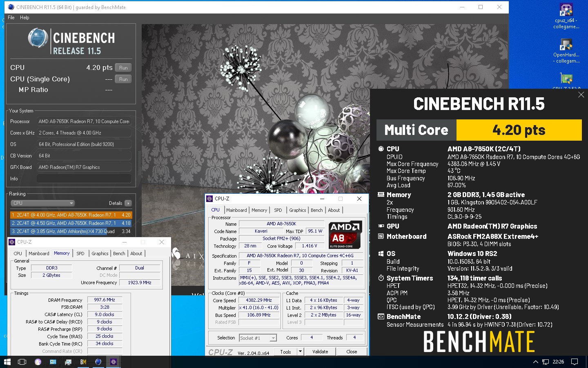Show hidden system tray icons
The image size is (588, 368).
point(536,362)
